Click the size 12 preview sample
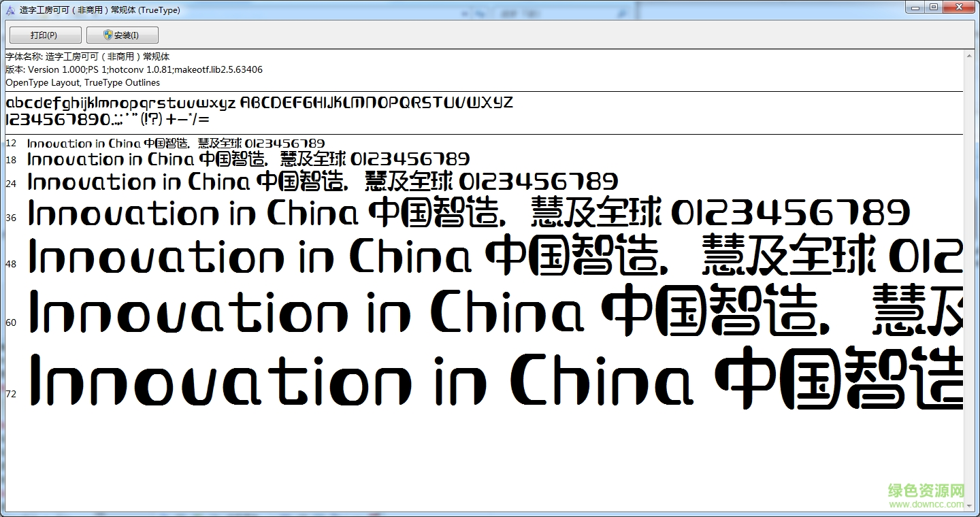Image resolution: width=980 pixels, height=517 pixels. [176, 144]
